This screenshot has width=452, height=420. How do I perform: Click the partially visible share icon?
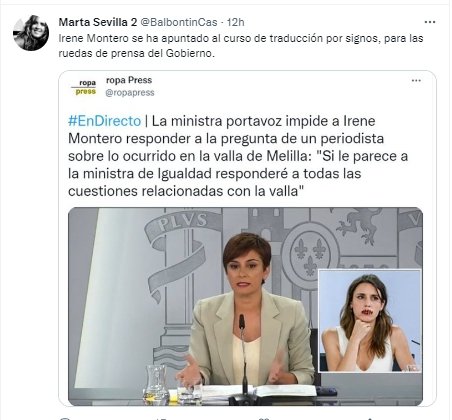(x=370, y=418)
